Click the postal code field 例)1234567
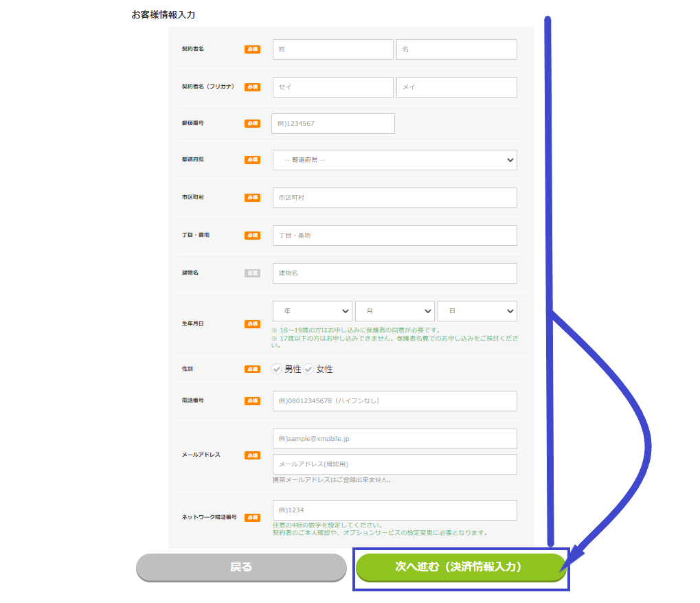The height and width of the screenshot is (603, 700). [x=333, y=124]
